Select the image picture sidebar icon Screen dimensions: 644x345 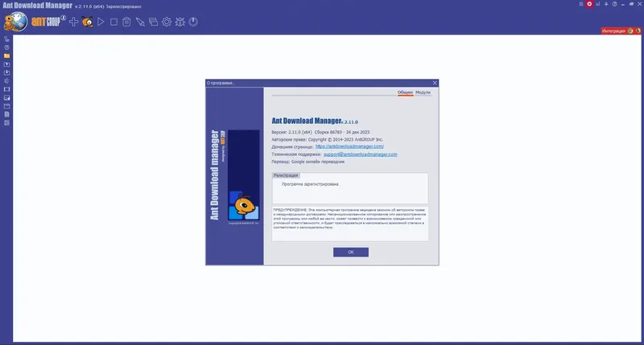point(6,97)
